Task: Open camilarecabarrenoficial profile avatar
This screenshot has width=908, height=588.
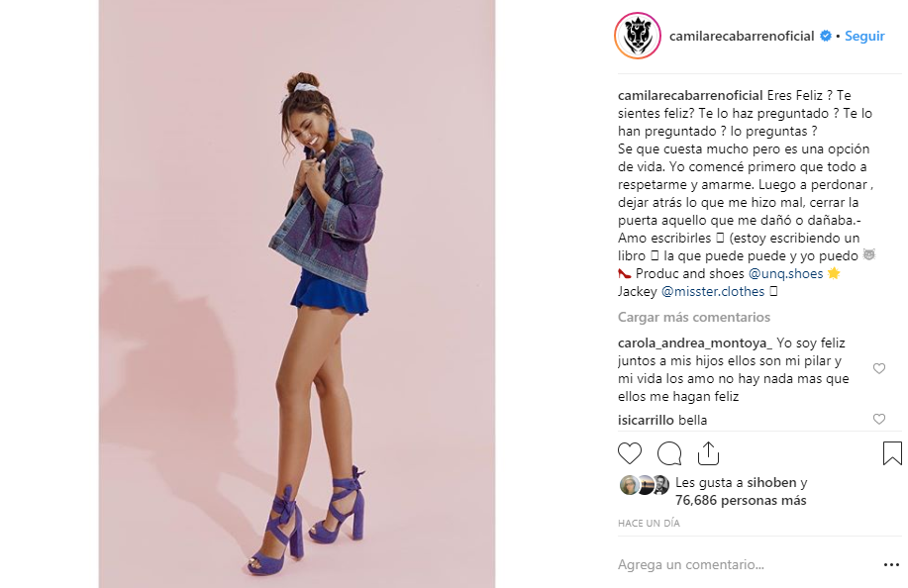Action: (638, 36)
